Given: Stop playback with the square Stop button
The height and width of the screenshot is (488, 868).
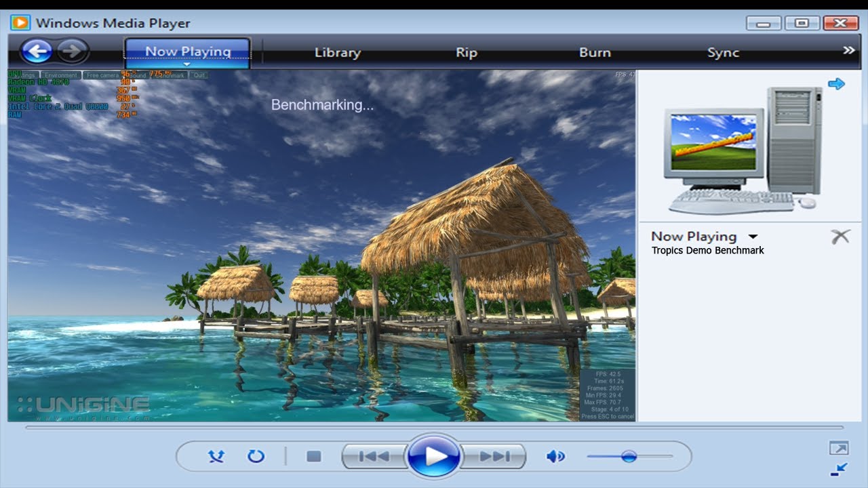Looking at the screenshot, I should click(313, 456).
